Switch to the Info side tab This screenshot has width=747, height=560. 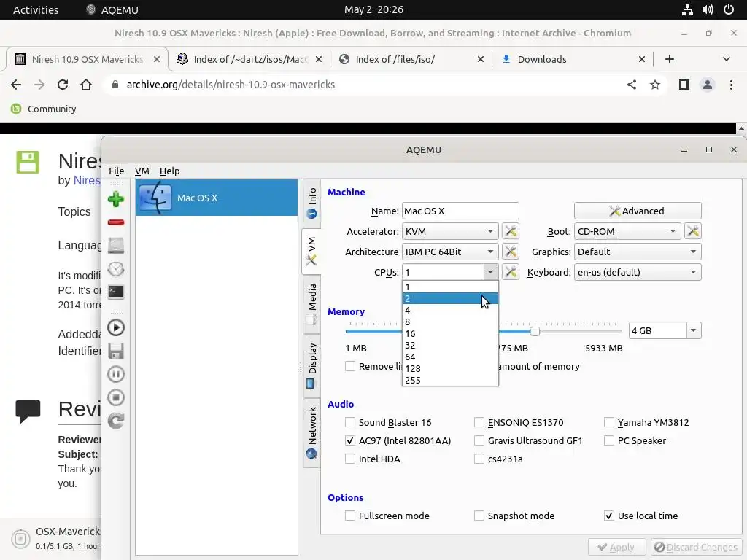[311, 203]
